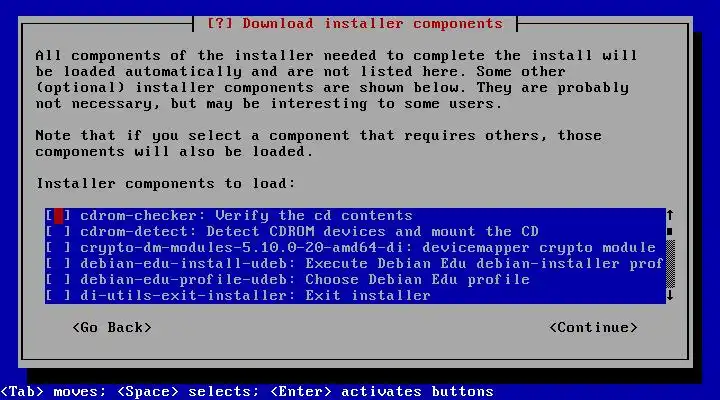Click the Installer components to load label
This screenshot has width=720, height=400.
pos(166,184)
